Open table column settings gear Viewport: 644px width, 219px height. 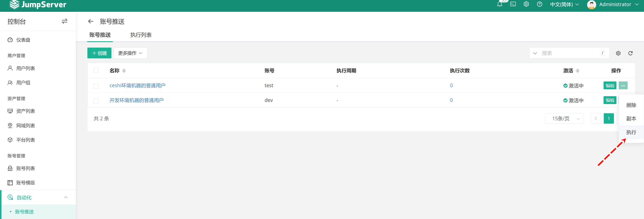[618, 53]
